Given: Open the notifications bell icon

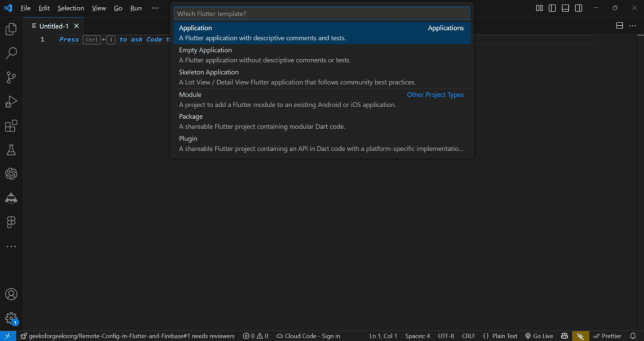Looking at the screenshot, I should [x=633, y=336].
